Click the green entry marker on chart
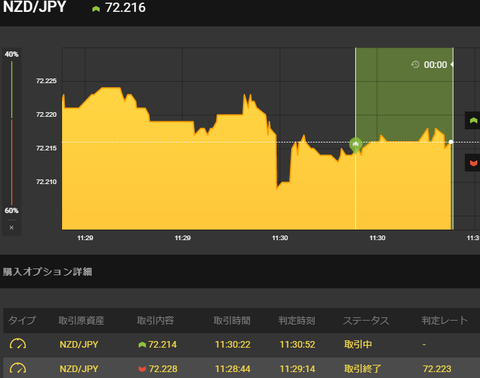This screenshot has height=378, width=480. coord(356,145)
